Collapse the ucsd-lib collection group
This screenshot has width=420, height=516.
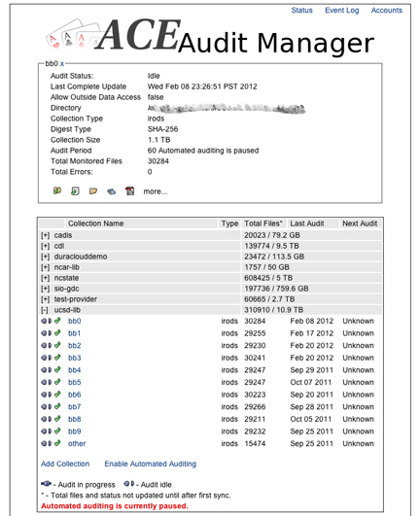coord(45,310)
